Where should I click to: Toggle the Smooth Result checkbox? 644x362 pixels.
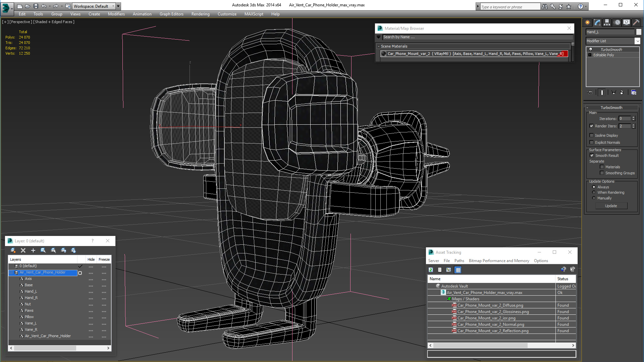click(592, 156)
